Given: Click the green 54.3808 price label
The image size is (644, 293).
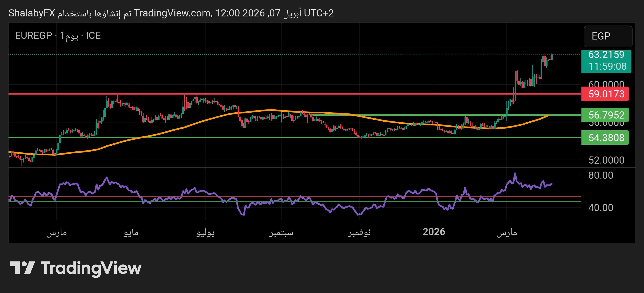Looking at the screenshot, I should [x=605, y=138].
